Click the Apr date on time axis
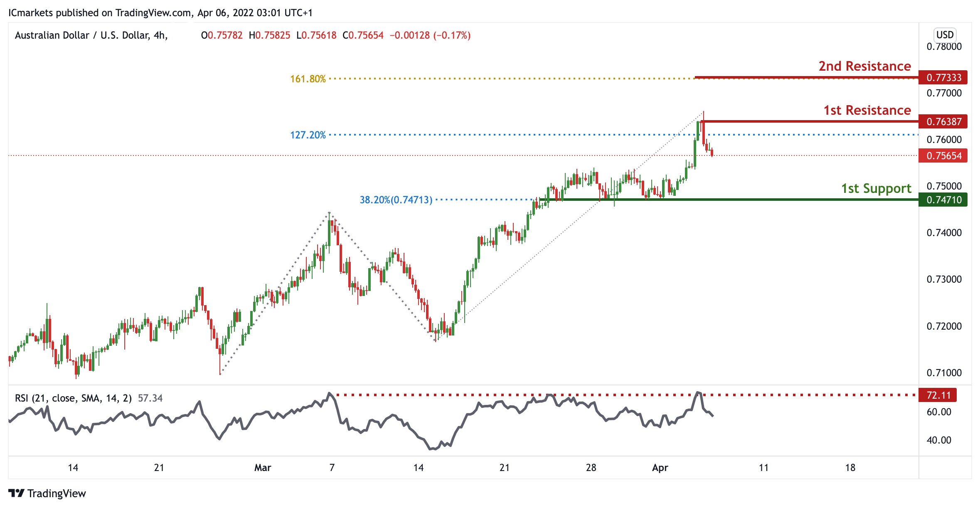980x508 pixels. tap(660, 468)
